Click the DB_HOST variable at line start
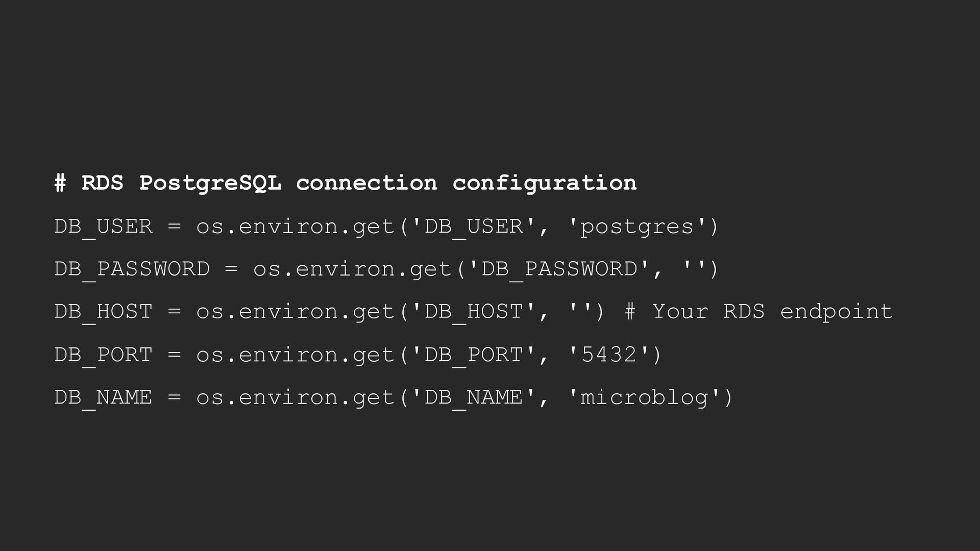Image resolution: width=980 pixels, height=551 pixels. [104, 312]
